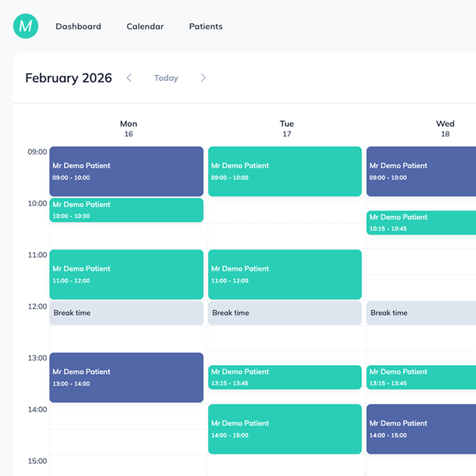Go to previous week with left chevron
The height and width of the screenshot is (476, 476).
point(129,78)
